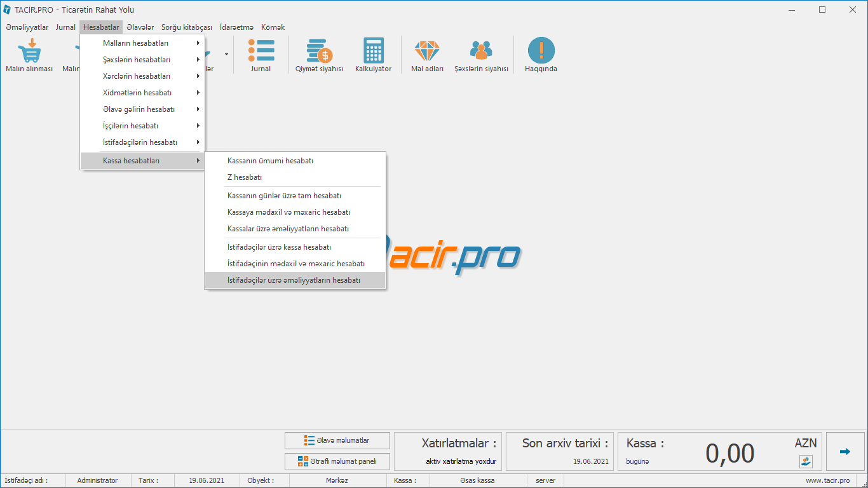This screenshot has height=488, width=868.
Task: Launch the Kalkulyator tool
Action: click(x=373, y=51)
